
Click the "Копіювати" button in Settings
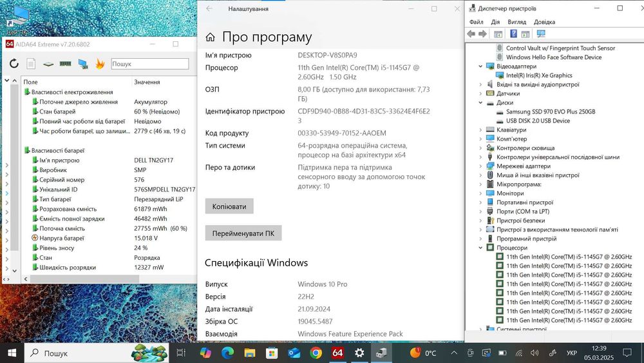click(x=229, y=206)
